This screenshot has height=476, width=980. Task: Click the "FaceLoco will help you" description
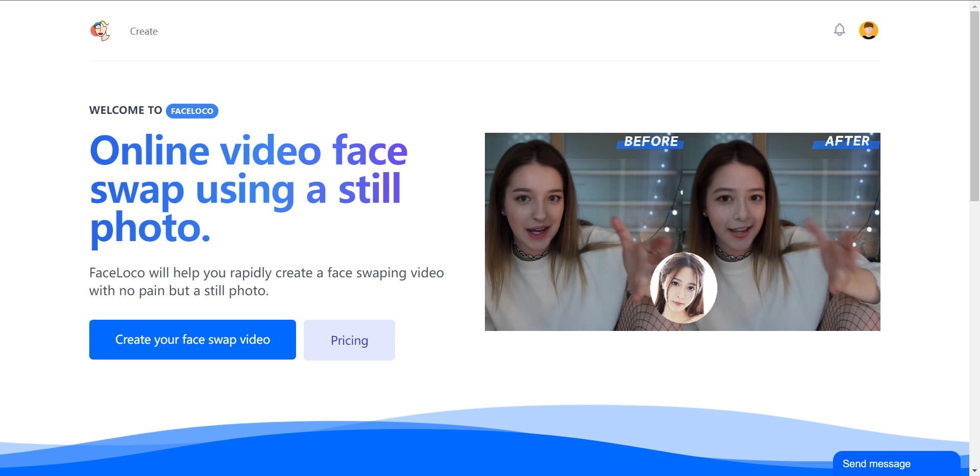[x=266, y=281]
